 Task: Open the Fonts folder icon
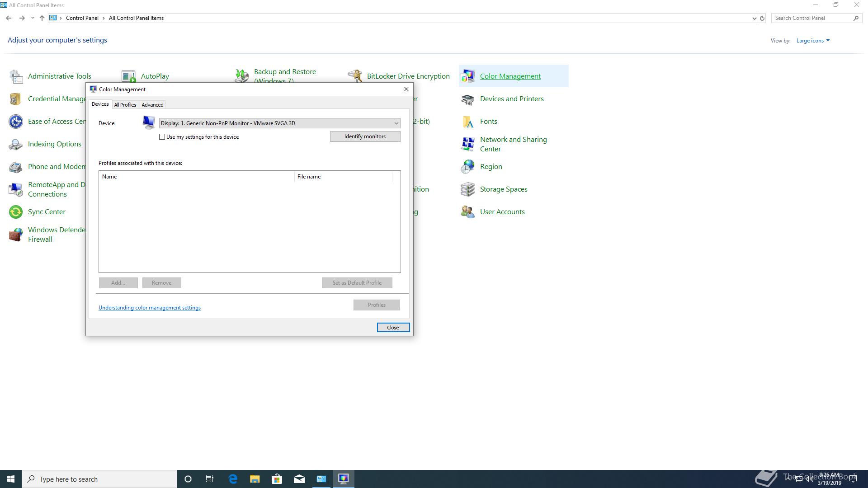(467, 122)
